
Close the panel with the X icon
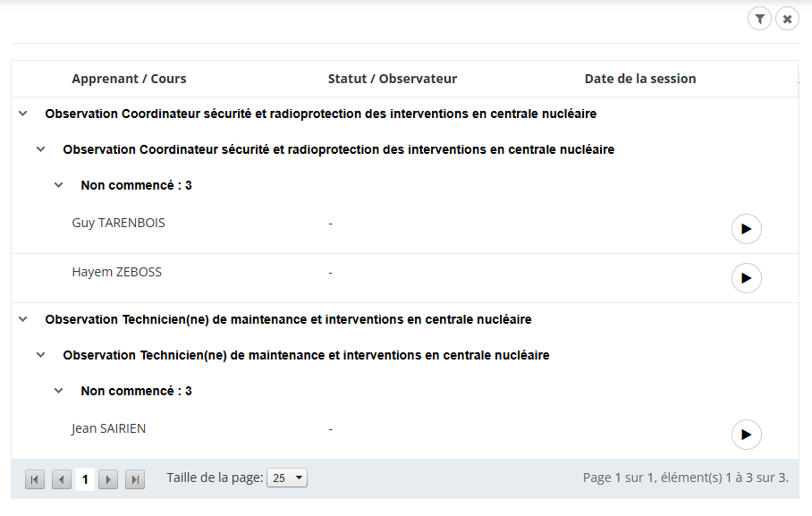pos(787,19)
